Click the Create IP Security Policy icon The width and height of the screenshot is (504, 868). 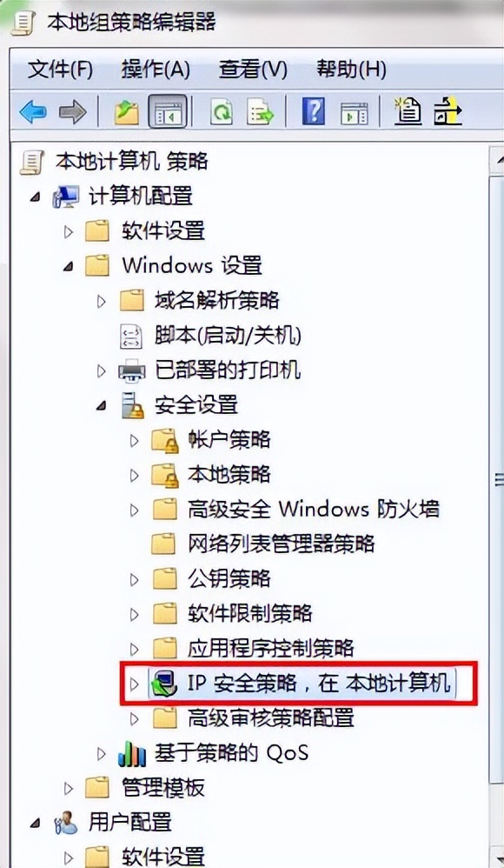click(x=408, y=112)
